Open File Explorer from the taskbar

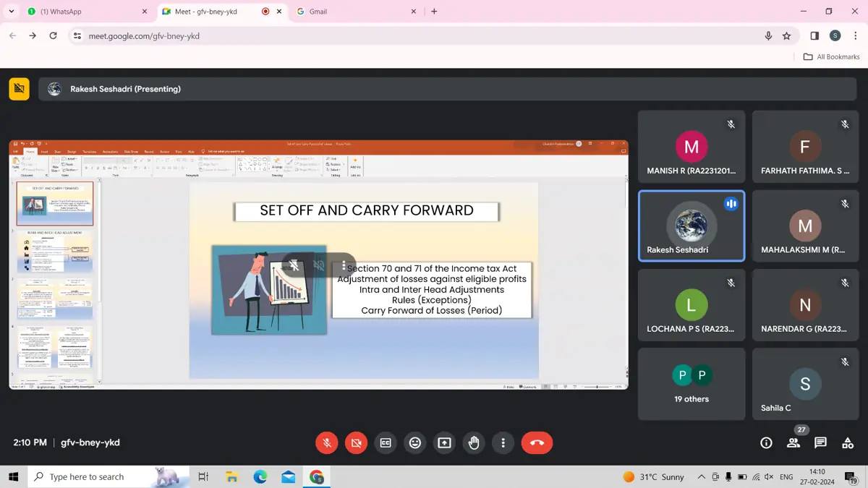[x=231, y=476]
